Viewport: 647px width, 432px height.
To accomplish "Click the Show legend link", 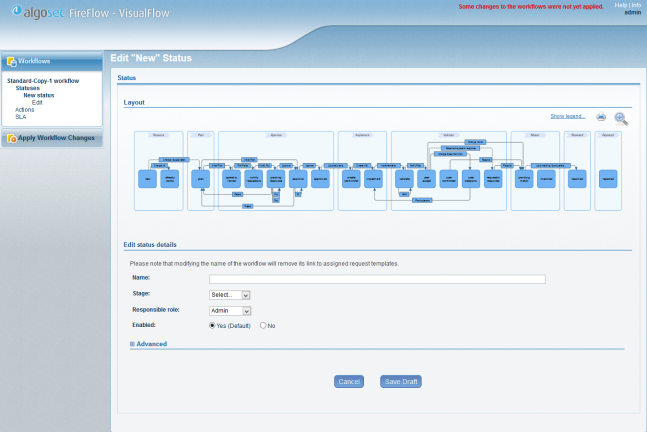I will tap(568, 116).
